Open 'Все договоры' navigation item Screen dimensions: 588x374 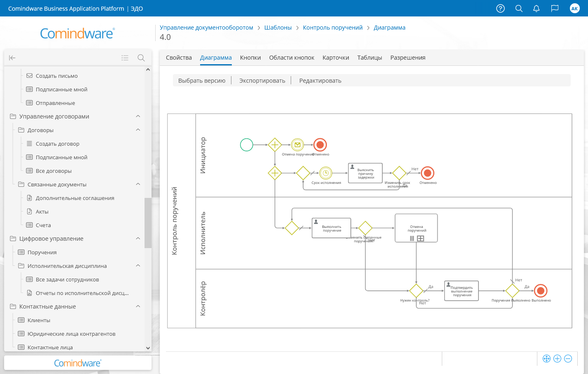54,171
